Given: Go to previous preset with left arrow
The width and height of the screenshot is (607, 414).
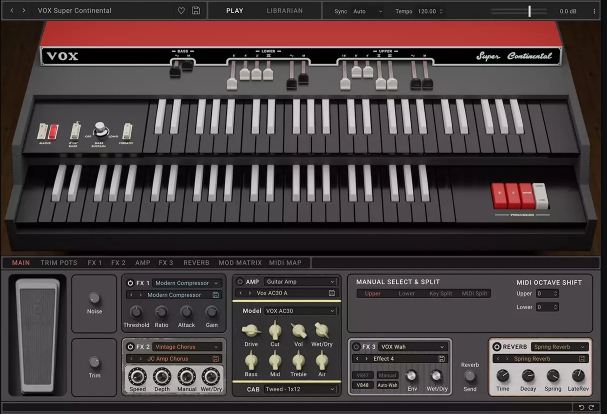Looking at the screenshot, I should click(12, 11).
